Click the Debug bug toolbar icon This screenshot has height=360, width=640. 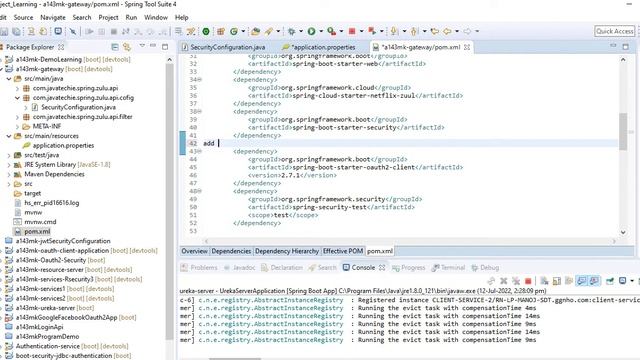[x=291, y=31]
